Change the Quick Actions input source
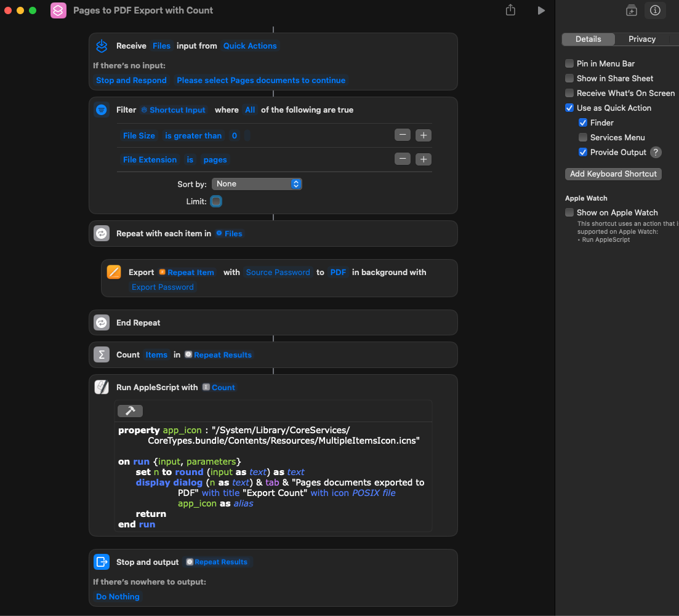679x616 pixels. [x=250, y=46]
